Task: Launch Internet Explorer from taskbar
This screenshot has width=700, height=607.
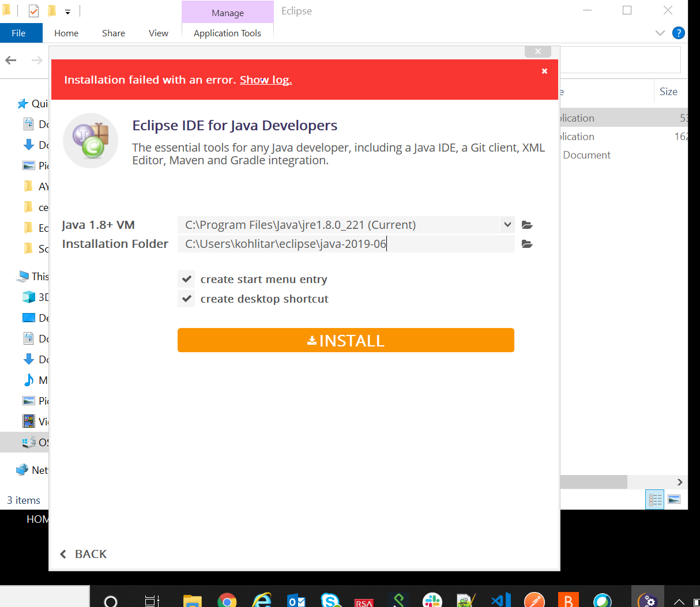Action: 262,601
